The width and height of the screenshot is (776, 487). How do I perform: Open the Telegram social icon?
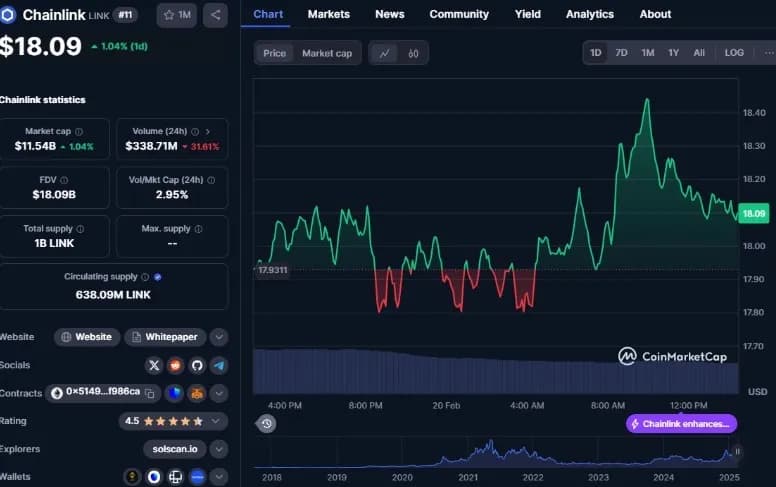tap(218, 365)
